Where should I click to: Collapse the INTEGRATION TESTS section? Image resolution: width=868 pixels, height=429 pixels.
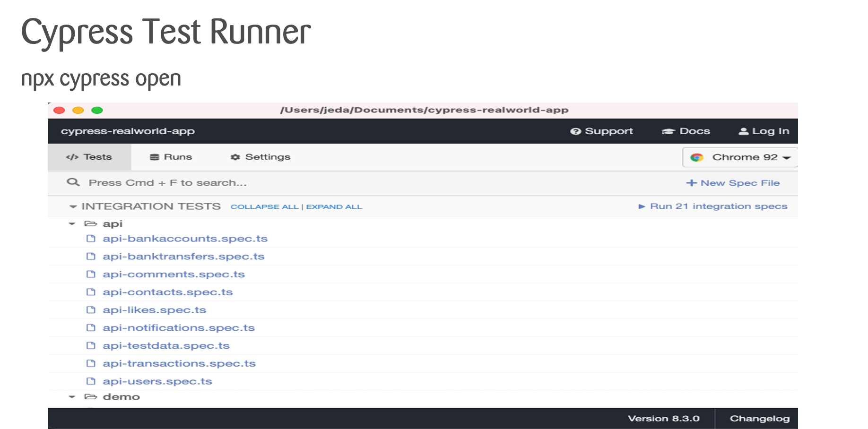[73, 207]
